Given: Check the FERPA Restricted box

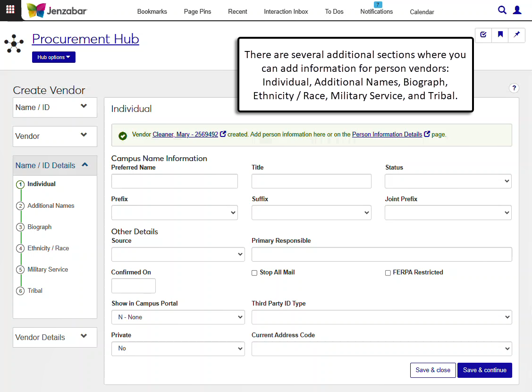Looking at the screenshot, I should click(388, 273).
